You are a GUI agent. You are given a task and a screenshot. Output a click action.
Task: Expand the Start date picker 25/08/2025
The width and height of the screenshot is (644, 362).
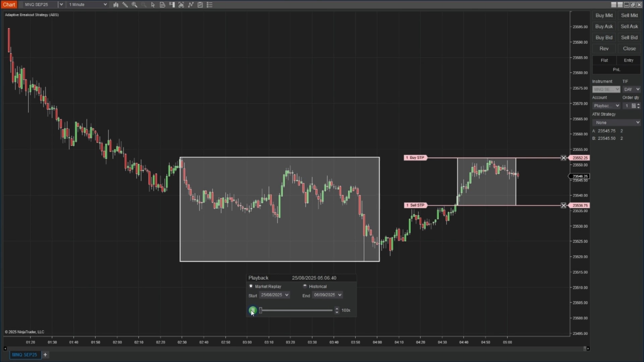(x=274, y=295)
